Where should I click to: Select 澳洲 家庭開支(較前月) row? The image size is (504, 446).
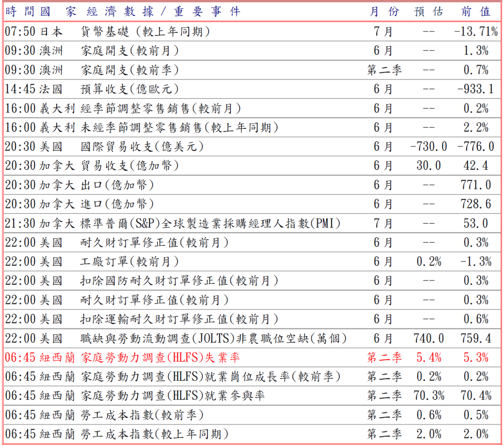tap(252, 51)
